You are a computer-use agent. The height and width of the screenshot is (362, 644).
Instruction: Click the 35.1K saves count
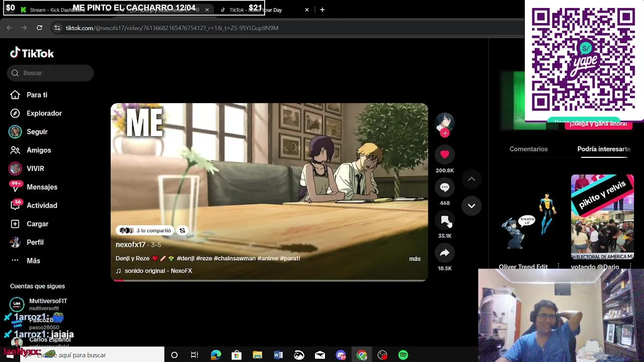(x=445, y=236)
